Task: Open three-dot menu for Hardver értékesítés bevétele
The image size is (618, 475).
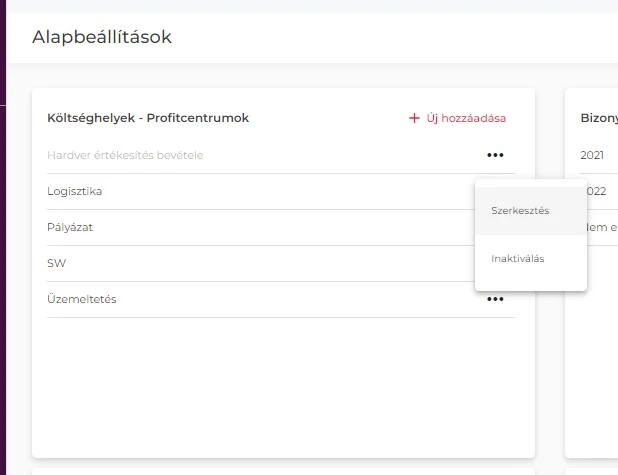Action: click(495, 155)
